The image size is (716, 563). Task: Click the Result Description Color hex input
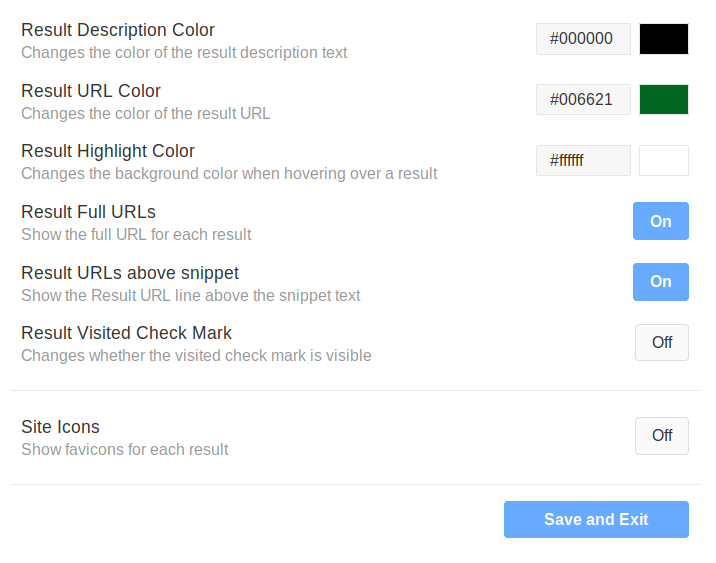583,39
